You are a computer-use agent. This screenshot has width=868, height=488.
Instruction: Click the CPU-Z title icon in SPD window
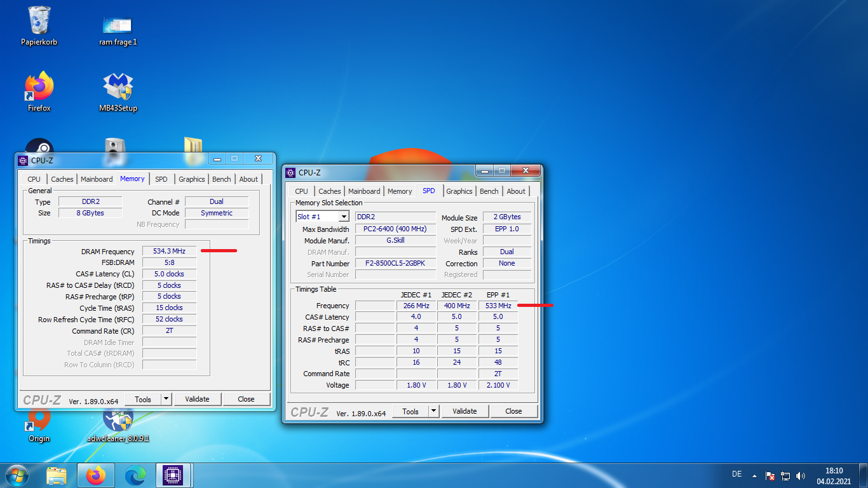[290, 172]
